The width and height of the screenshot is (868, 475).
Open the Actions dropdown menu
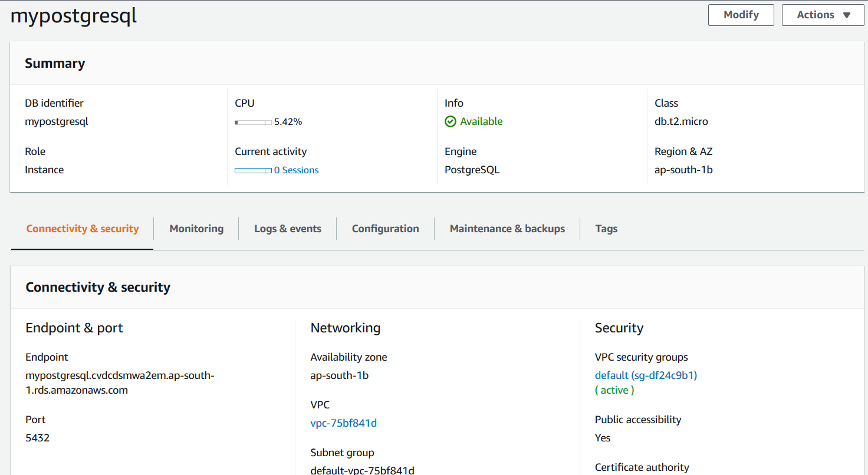coord(823,15)
